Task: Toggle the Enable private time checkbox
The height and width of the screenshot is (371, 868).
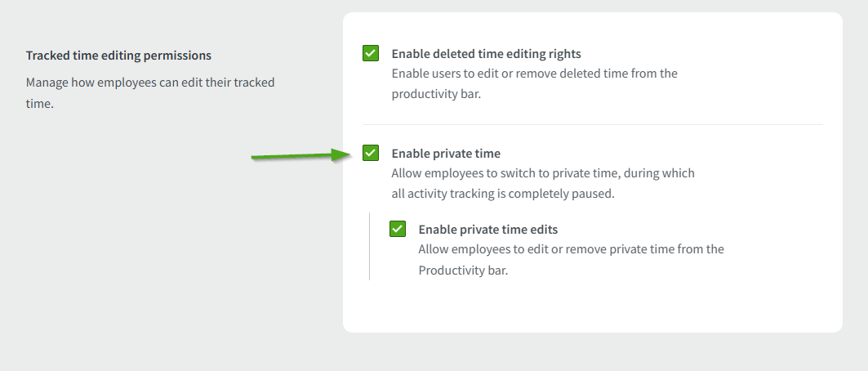Action: click(x=371, y=153)
